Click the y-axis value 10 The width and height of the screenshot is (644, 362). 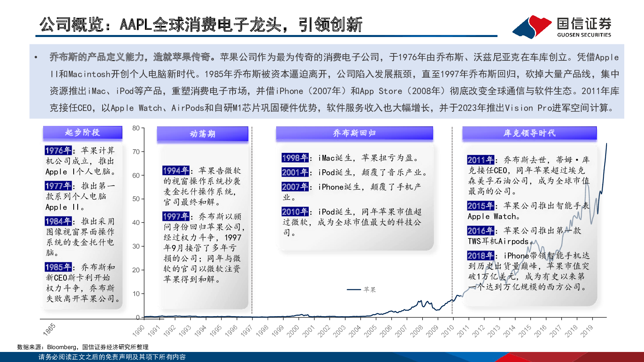136,294
